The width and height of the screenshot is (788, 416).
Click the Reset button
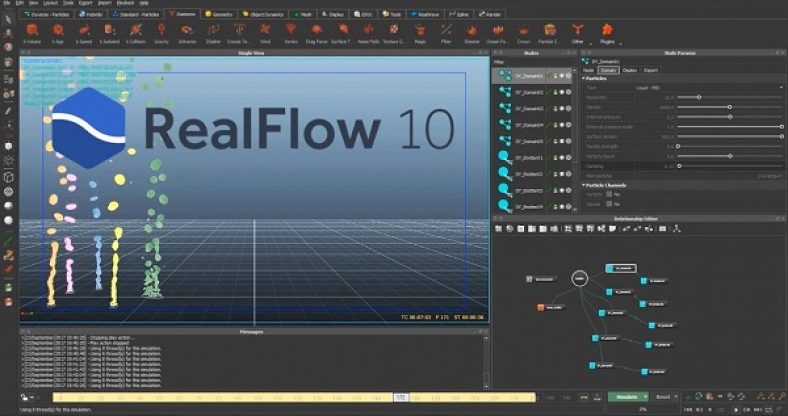click(662, 397)
